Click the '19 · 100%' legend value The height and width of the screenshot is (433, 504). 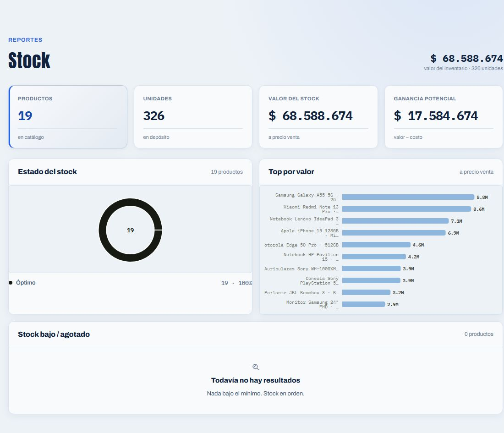point(236,283)
